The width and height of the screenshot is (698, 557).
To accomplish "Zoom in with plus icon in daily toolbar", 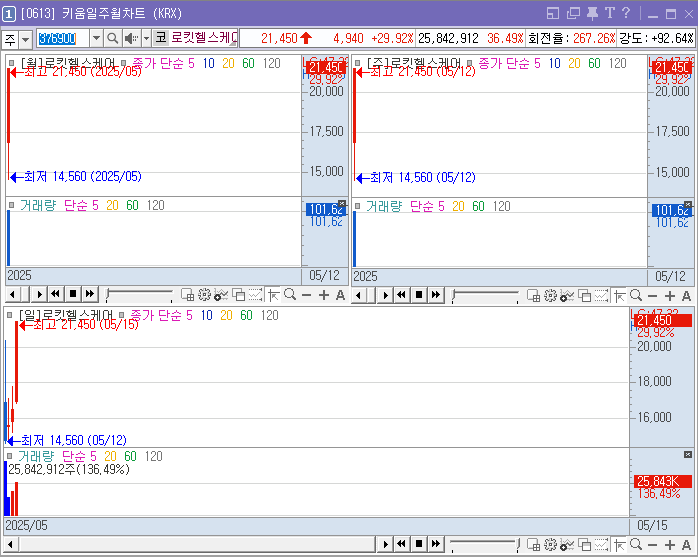I will click(x=670, y=545).
